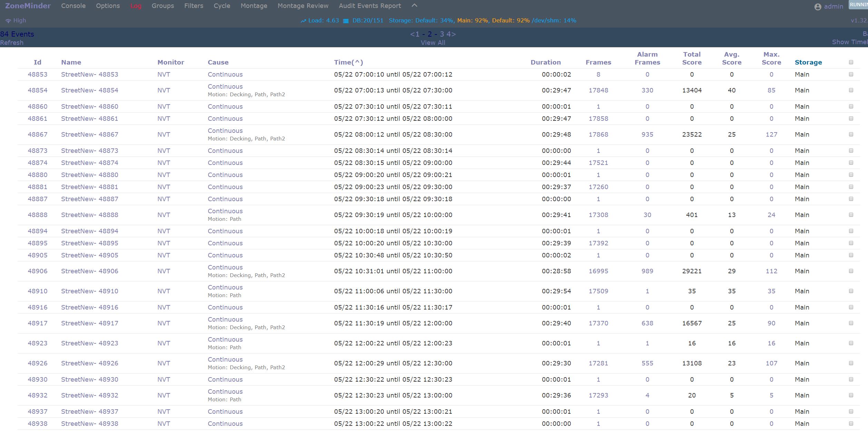Open the 17848 frames link
This screenshot has height=431, width=868.
pyautogui.click(x=598, y=90)
